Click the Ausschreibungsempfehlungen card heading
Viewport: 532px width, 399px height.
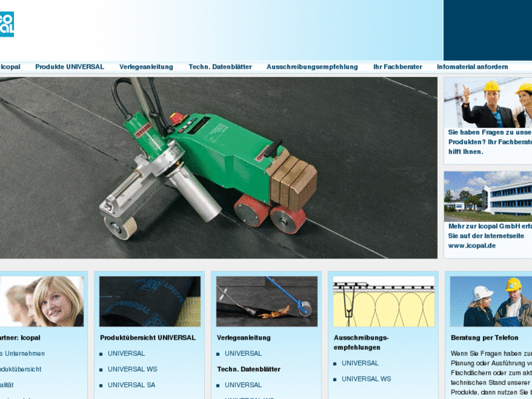click(x=361, y=343)
